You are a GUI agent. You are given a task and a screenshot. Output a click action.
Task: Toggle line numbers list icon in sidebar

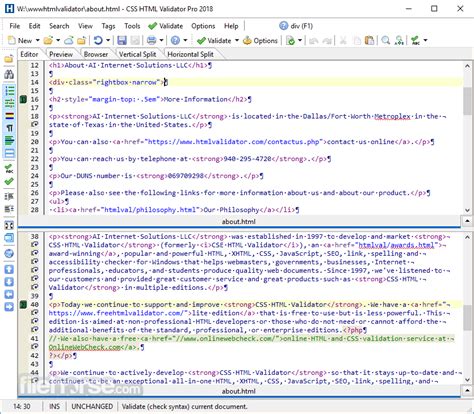pos(9,90)
